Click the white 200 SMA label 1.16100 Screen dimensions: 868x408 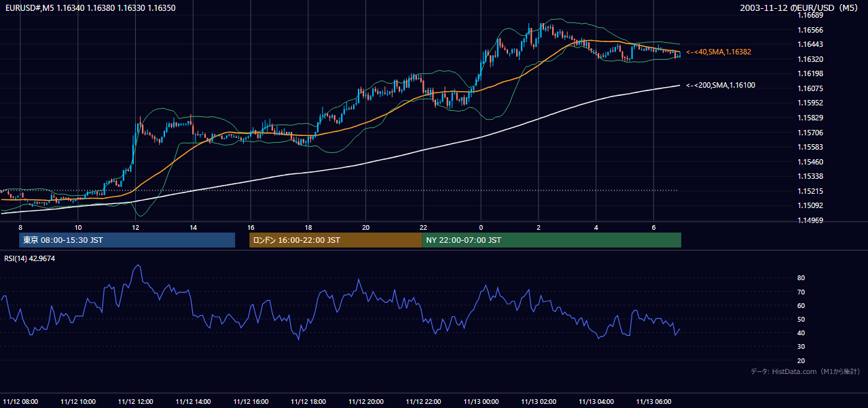(721, 86)
